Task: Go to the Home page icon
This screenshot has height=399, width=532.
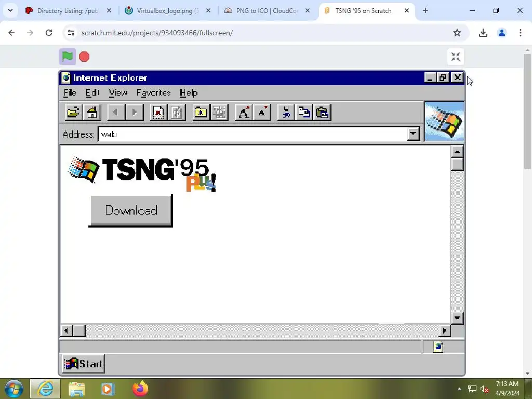Action: pyautogui.click(x=92, y=112)
